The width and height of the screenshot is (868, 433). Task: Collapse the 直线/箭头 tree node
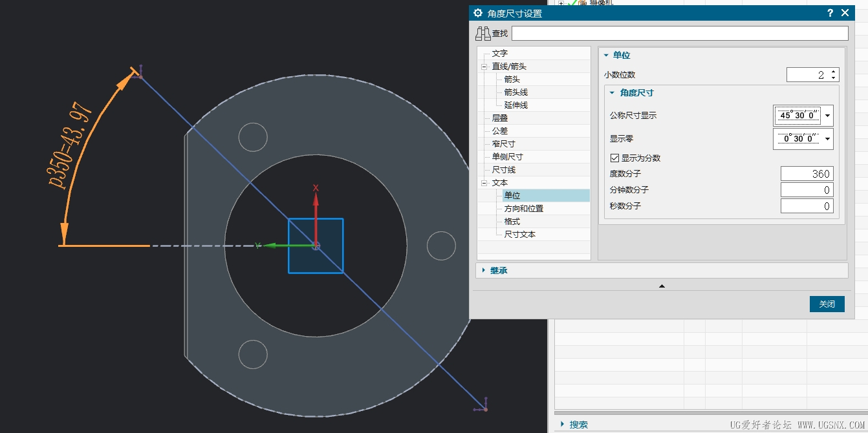coord(483,67)
